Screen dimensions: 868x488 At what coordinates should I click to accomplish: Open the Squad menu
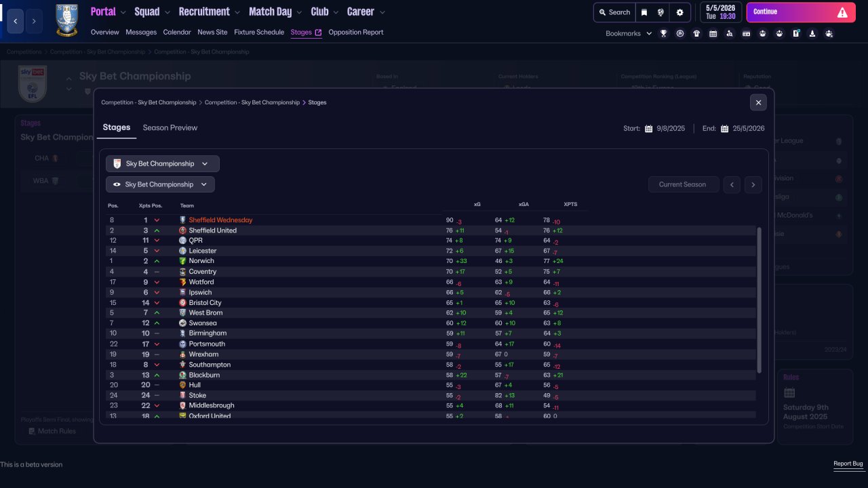(x=153, y=12)
